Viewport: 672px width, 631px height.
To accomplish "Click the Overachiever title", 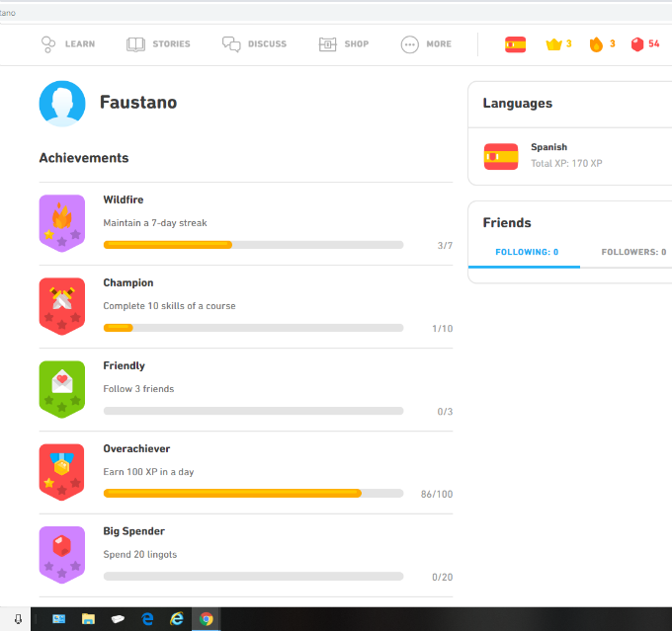I will tap(136, 449).
